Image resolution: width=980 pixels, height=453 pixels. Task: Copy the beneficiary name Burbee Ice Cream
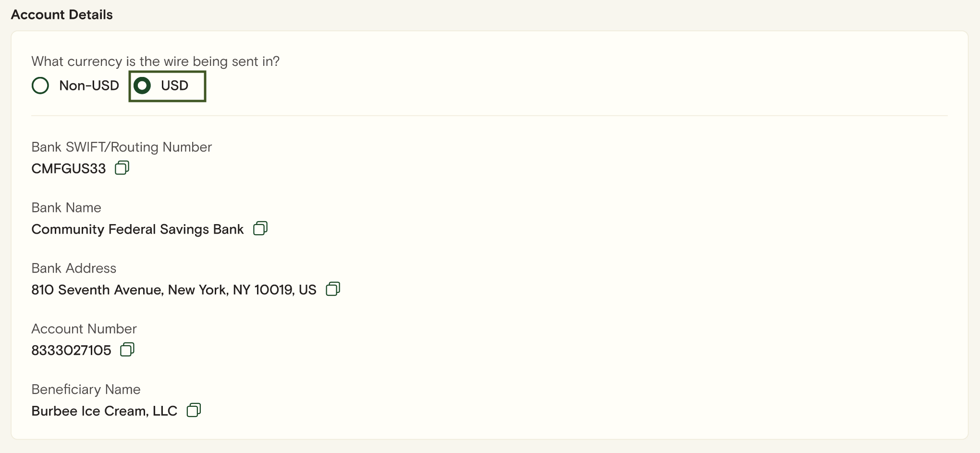(194, 410)
